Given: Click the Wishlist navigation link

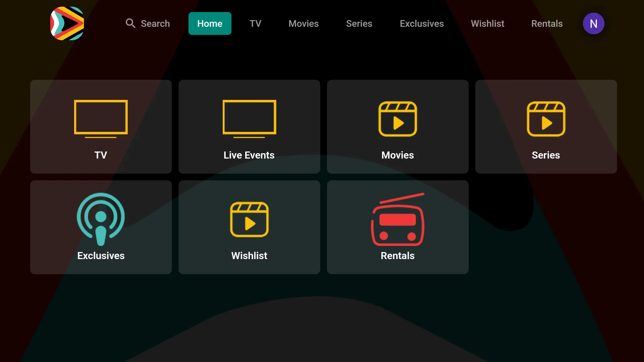Looking at the screenshot, I should 487,23.
